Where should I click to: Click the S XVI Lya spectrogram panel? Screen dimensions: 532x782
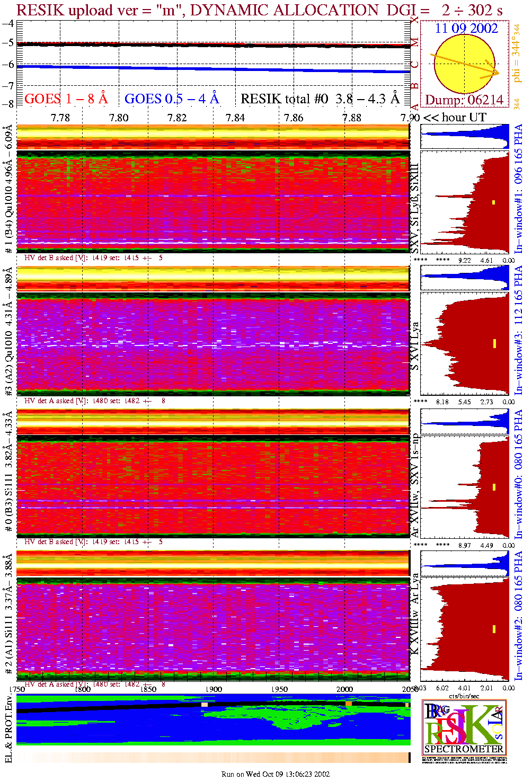(213, 344)
